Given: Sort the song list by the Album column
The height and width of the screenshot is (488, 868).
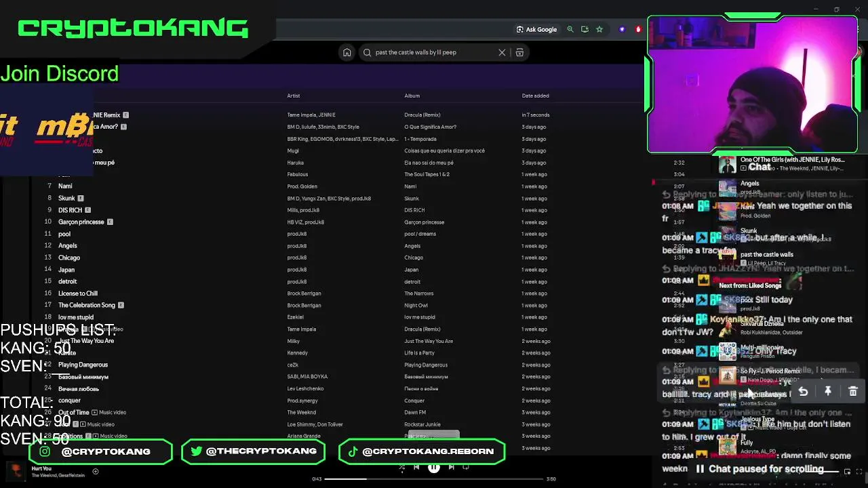Looking at the screenshot, I should [412, 96].
